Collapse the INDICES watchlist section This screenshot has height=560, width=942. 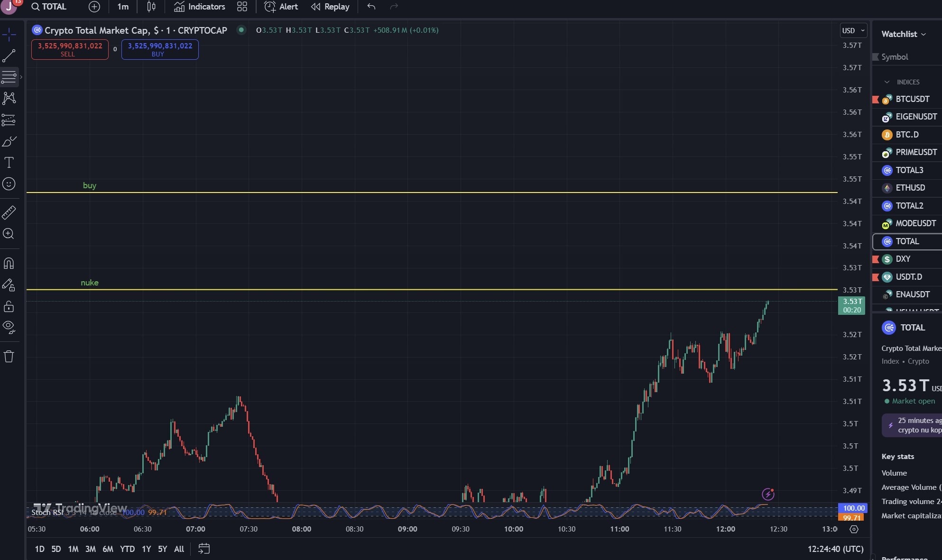click(887, 82)
